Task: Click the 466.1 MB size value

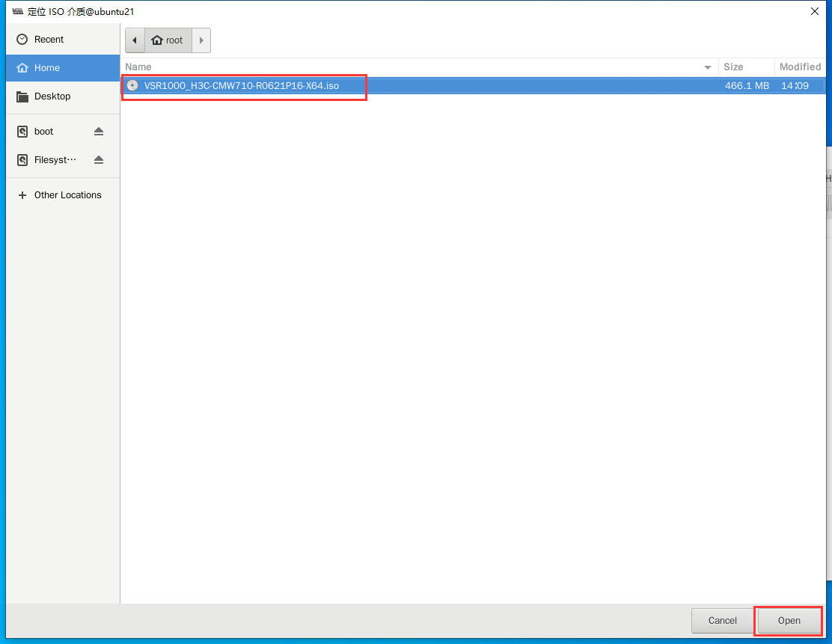Action: 747,85
